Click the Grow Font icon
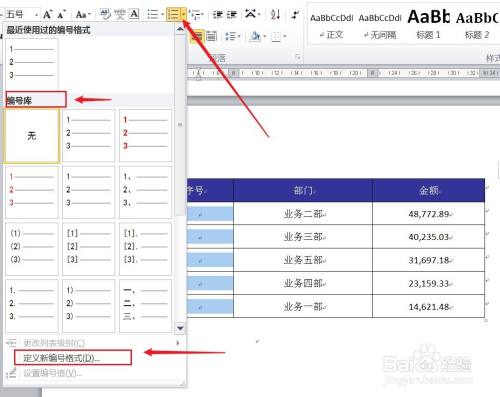The image size is (500, 397). tap(48, 14)
